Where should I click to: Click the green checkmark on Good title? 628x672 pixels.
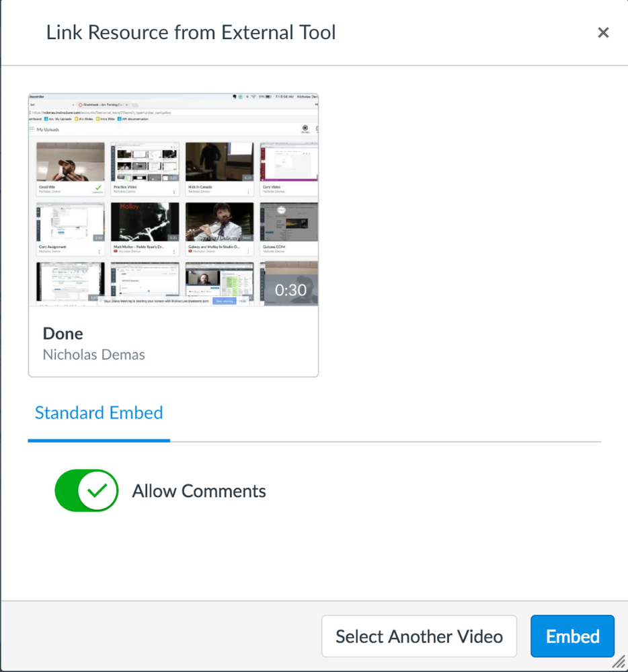98,189
